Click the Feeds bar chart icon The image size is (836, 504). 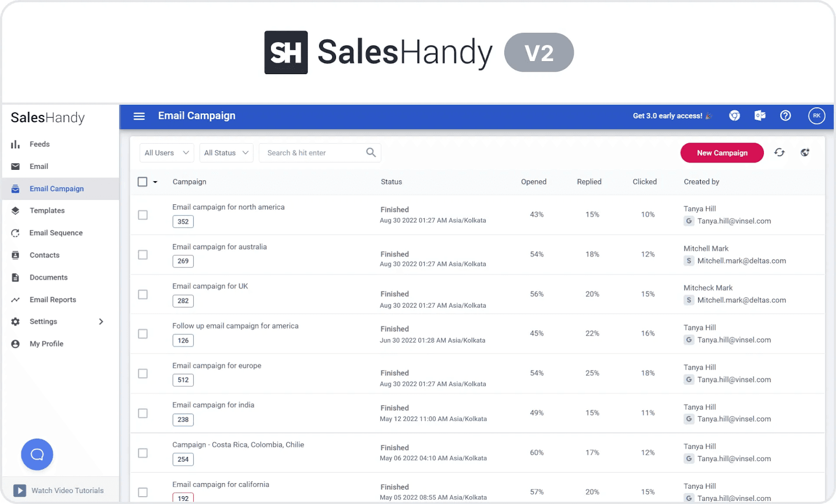[x=16, y=144]
